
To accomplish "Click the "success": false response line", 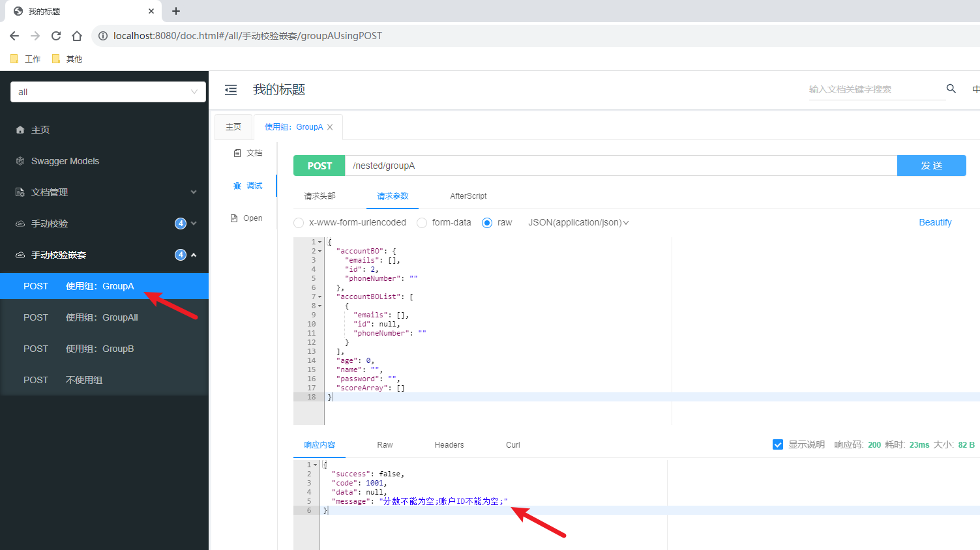I will 368,474.
